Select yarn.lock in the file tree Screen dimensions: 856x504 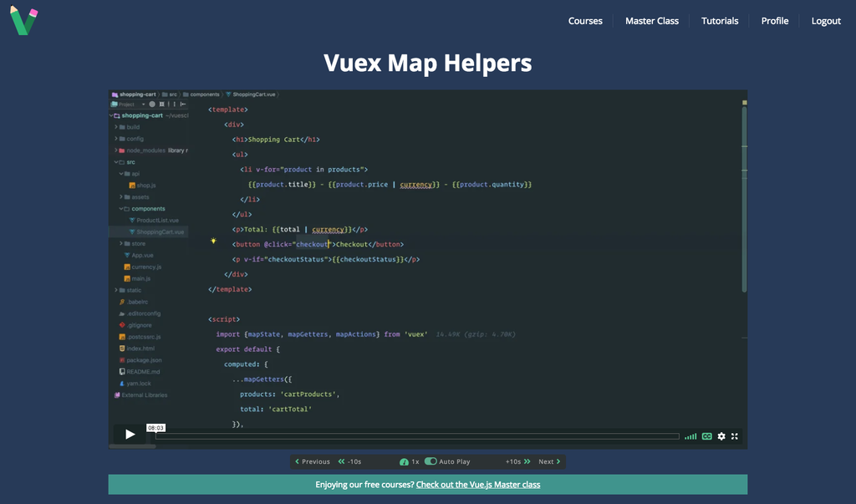pos(135,384)
